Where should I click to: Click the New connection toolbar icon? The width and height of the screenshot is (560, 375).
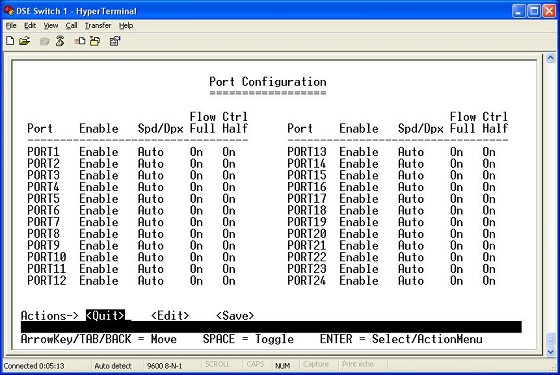(10, 41)
